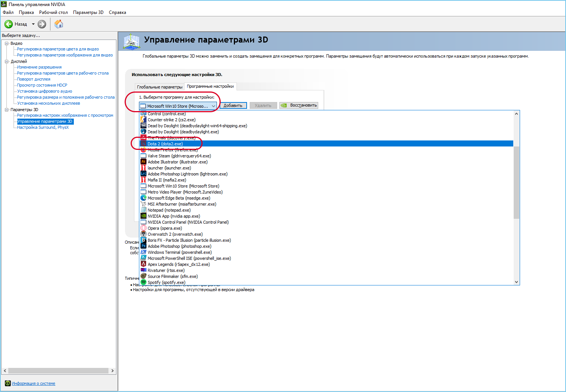Open the Back history dropdown arrow
Screen dimensions: 566x392
click(x=33, y=24)
